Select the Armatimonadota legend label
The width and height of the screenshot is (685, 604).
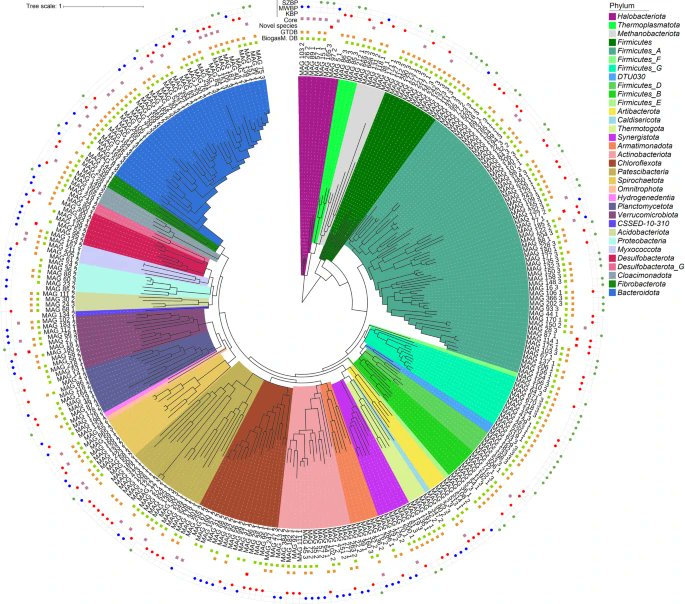(645, 146)
